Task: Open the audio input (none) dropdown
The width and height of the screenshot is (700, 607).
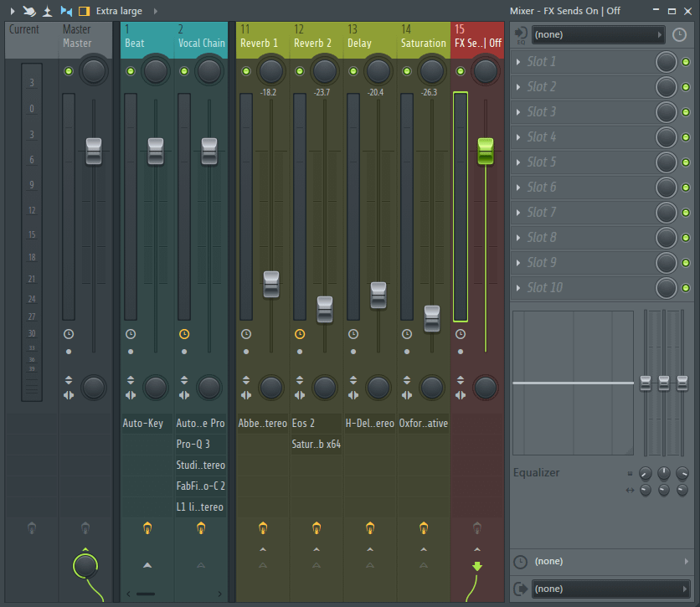Action: tap(598, 35)
